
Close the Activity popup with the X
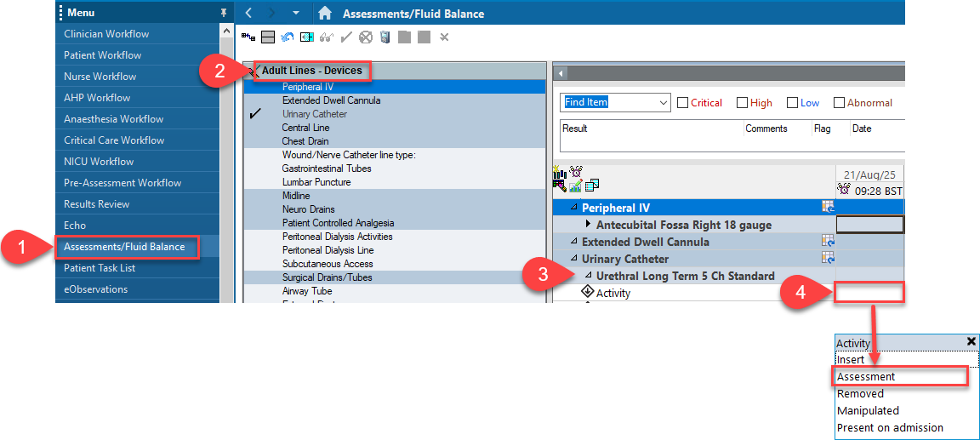point(971,341)
